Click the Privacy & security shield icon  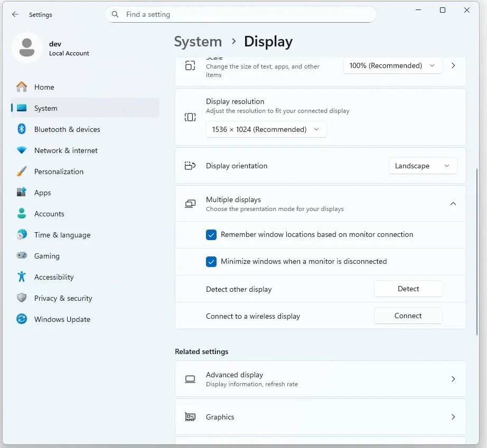click(x=22, y=298)
